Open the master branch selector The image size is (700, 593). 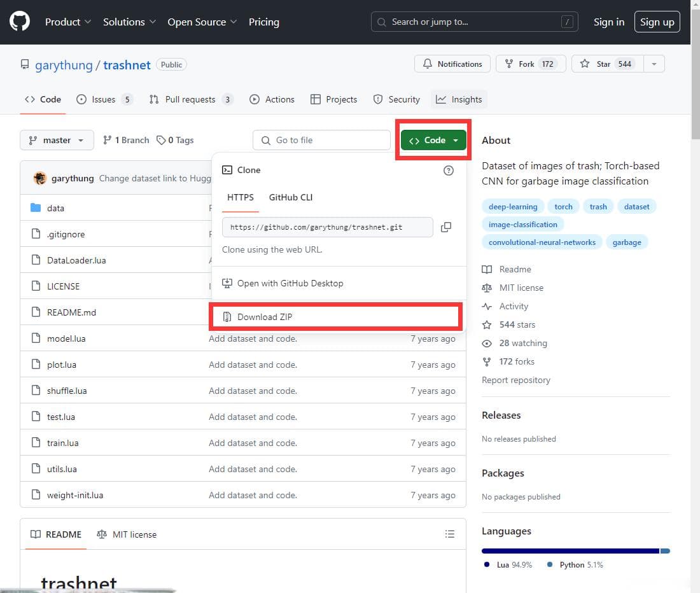(57, 140)
